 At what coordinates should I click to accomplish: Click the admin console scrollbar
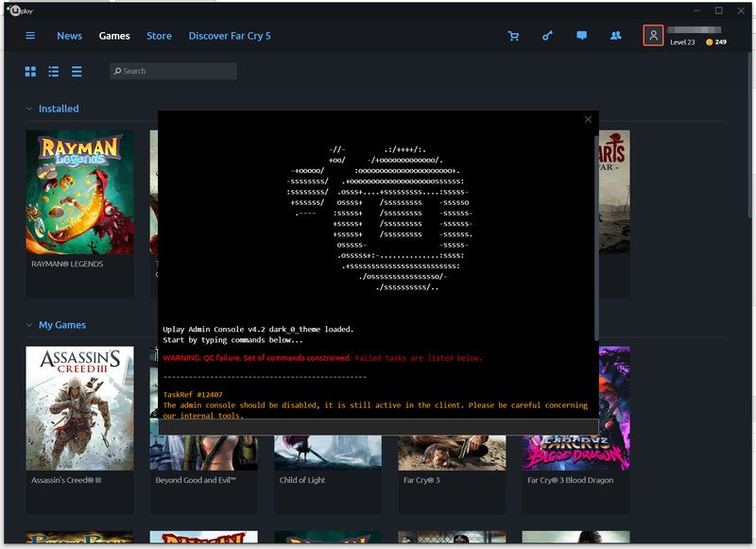(595, 236)
